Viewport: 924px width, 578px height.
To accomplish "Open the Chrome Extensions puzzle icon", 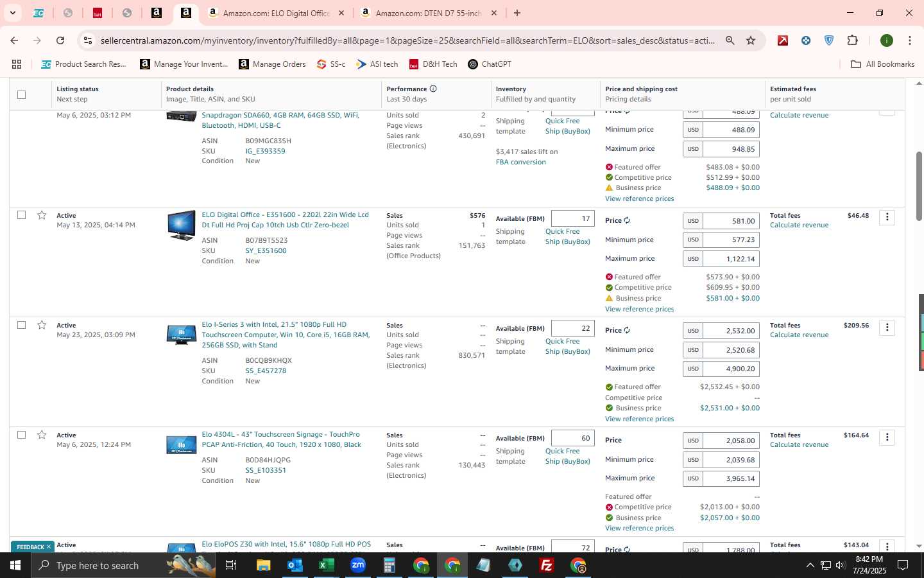I will click(852, 40).
